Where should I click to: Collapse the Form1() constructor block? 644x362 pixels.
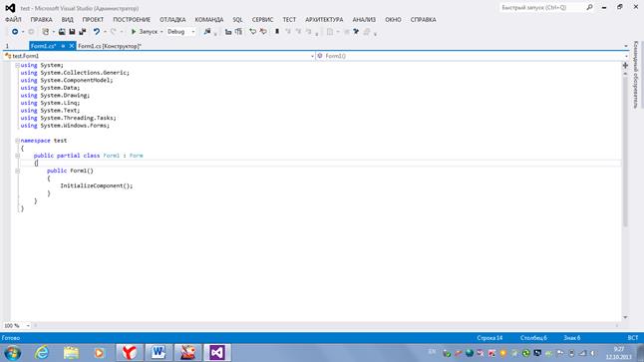click(x=17, y=171)
